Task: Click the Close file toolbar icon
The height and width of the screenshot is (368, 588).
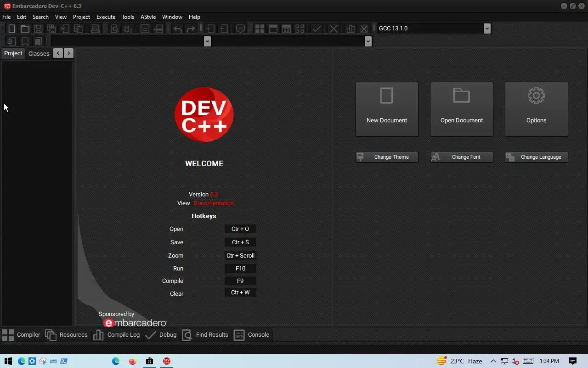Action: click(65, 29)
